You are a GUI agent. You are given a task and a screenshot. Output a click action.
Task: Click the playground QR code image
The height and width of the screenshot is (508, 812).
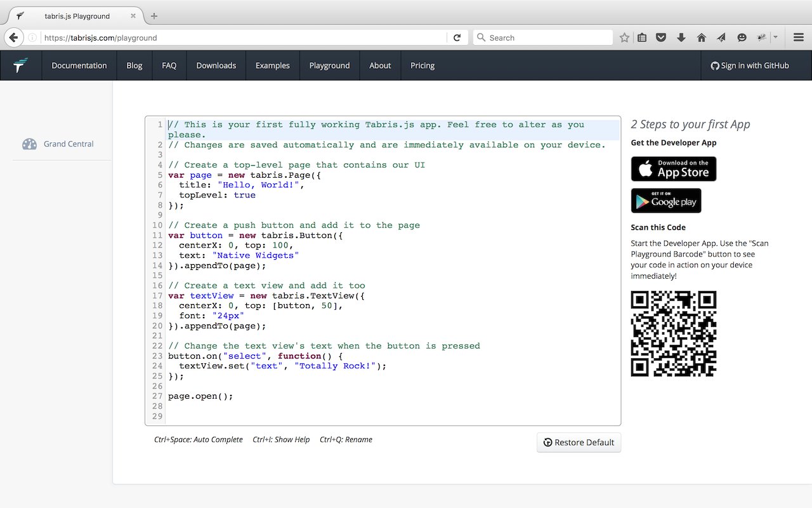[674, 334]
